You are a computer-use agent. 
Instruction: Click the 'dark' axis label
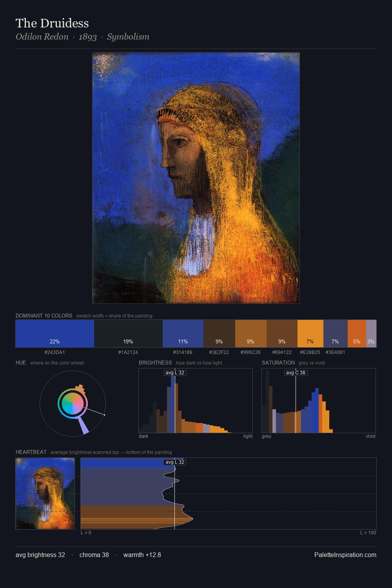coord(143,436)
